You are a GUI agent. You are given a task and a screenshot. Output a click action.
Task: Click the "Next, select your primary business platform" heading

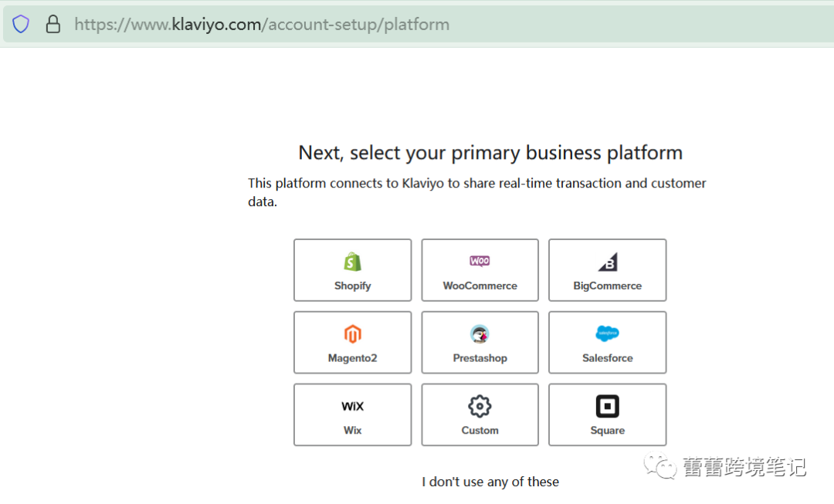490,153
